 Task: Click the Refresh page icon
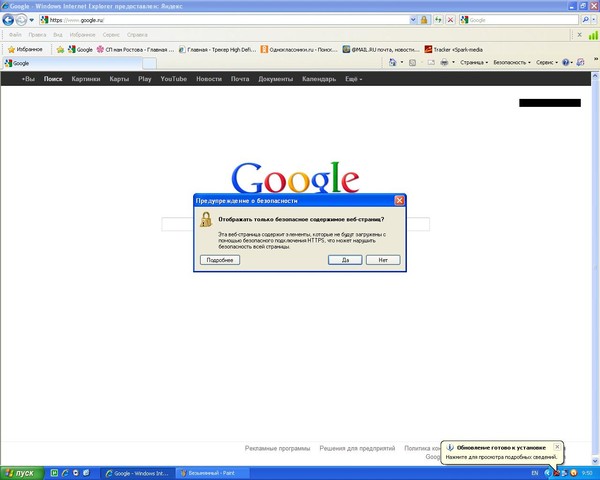(438, 20)
